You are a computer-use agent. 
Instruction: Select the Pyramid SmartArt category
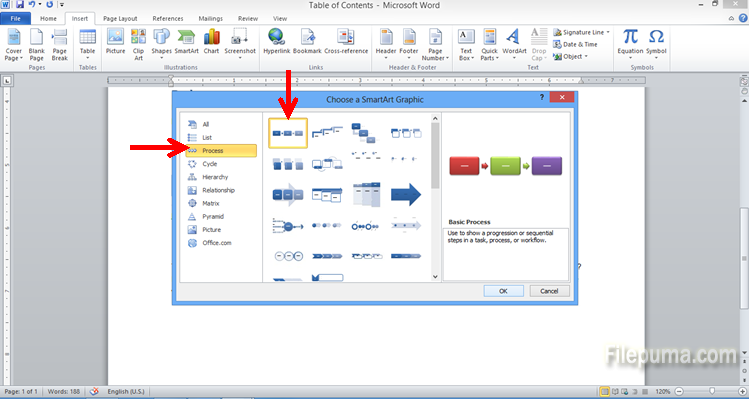(x=221, y=217)
